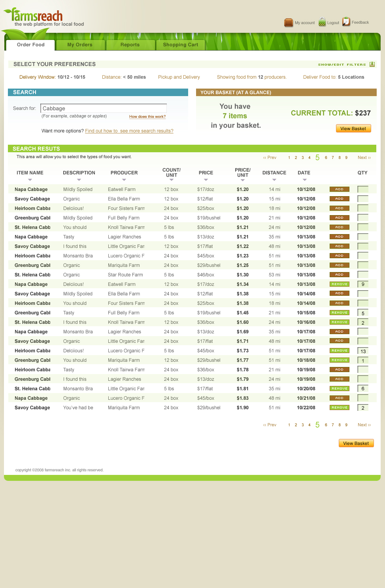
Task: Remove the $1.34 Napa Cabbage from basket
Action: pos(339,284)
